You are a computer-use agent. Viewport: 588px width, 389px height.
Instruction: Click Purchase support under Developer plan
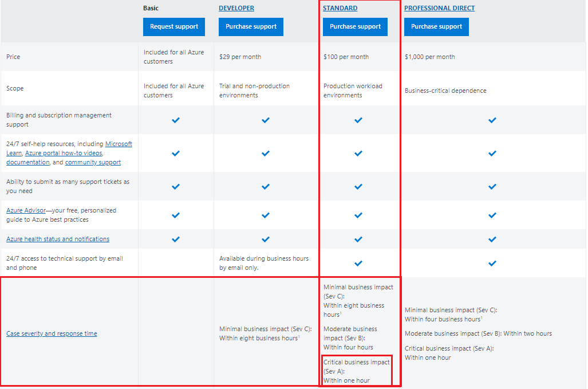click(251, 26)
